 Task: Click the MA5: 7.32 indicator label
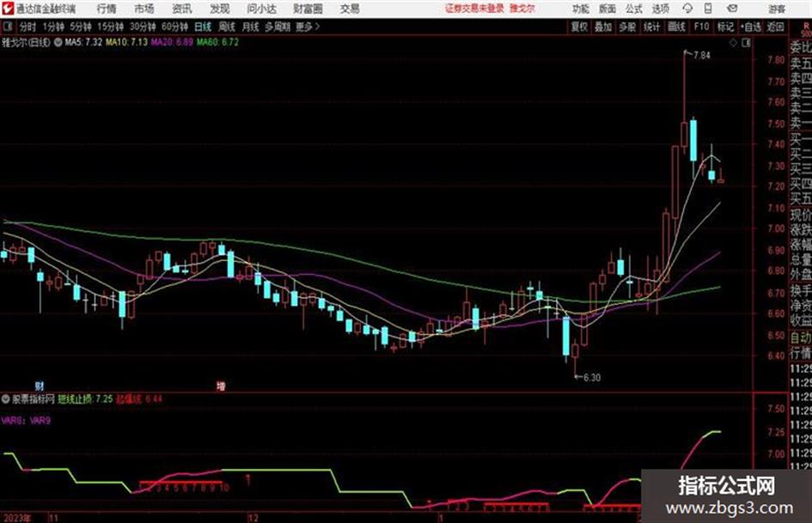pyautogui.click(x=83, y=42)
